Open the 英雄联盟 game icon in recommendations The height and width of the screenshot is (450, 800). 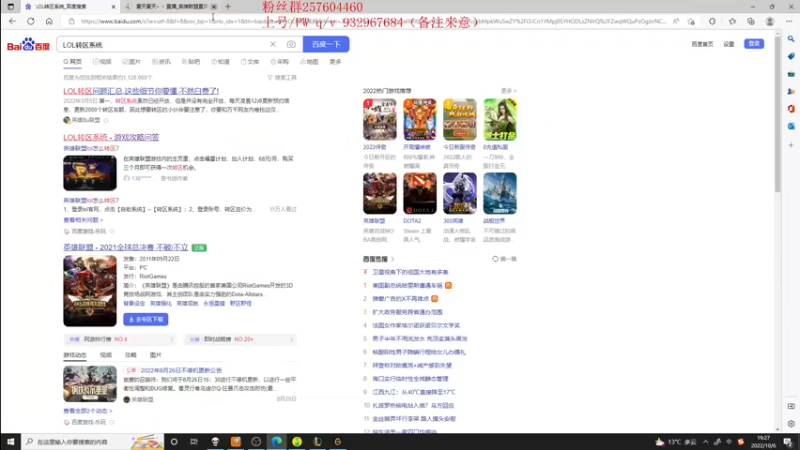pos(380,193)
